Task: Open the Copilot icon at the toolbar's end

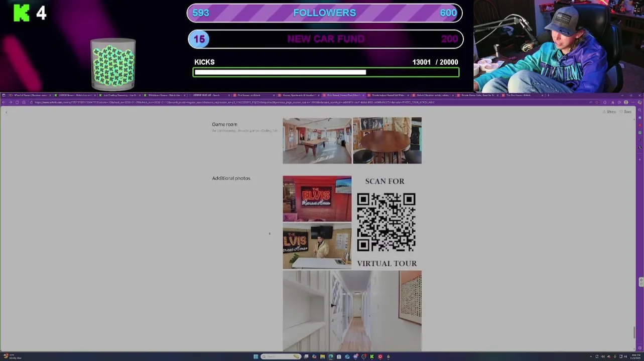Action: [x=639, y=102]
